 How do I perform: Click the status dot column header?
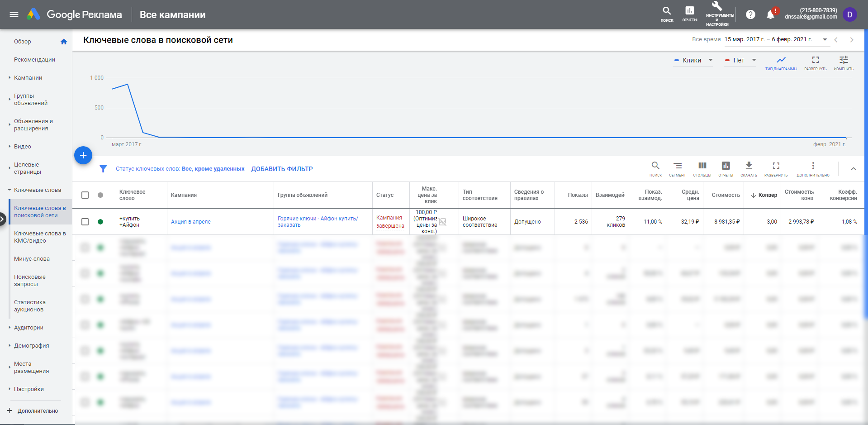tap(100, 195)
